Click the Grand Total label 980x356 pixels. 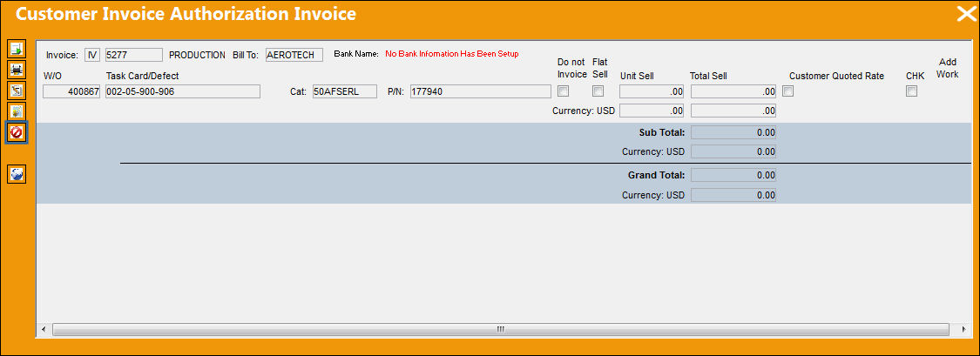pyautogui.click(x=656, y=176)
